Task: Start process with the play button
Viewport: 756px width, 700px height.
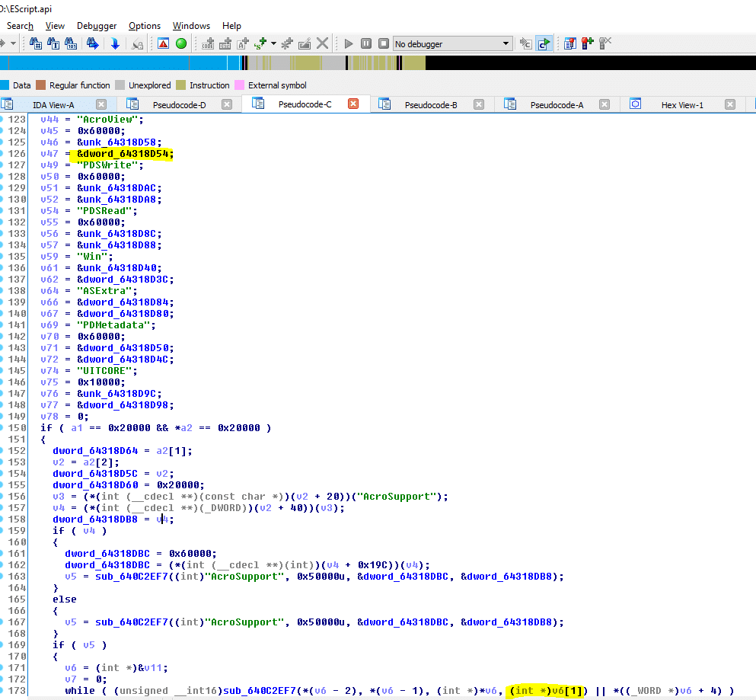Action: pos(349,44)
